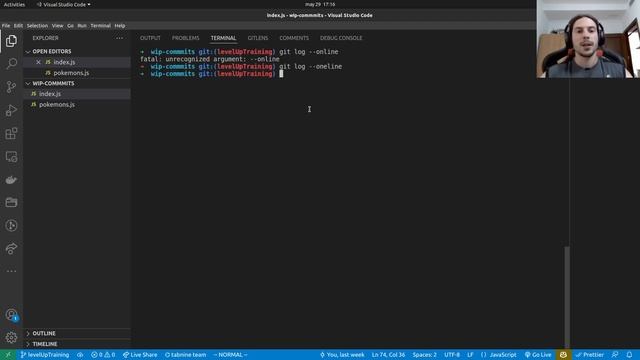Switch to the OUTPUT panel tab
Screen dimensions: 640x360
150,38
